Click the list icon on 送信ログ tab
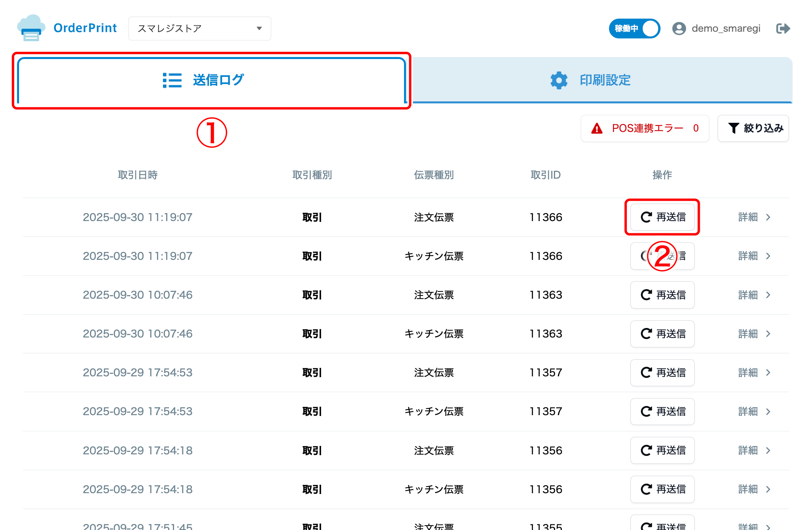This screenshot has width=812, height=530. [x=172, y=80]
